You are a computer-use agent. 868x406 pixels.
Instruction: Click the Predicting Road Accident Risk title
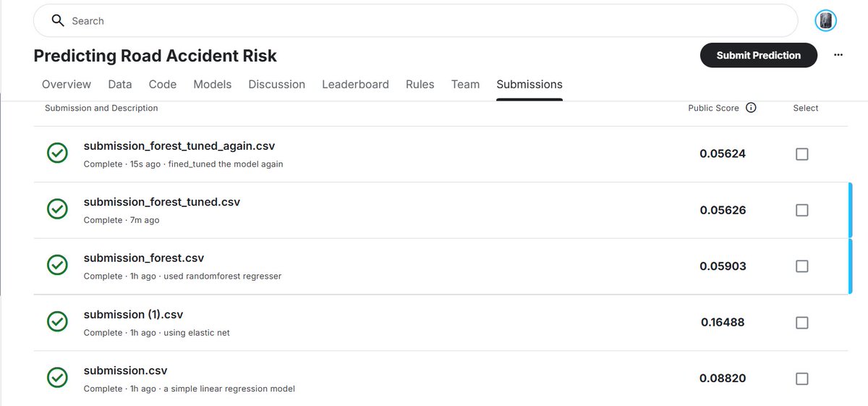(155, 56)
